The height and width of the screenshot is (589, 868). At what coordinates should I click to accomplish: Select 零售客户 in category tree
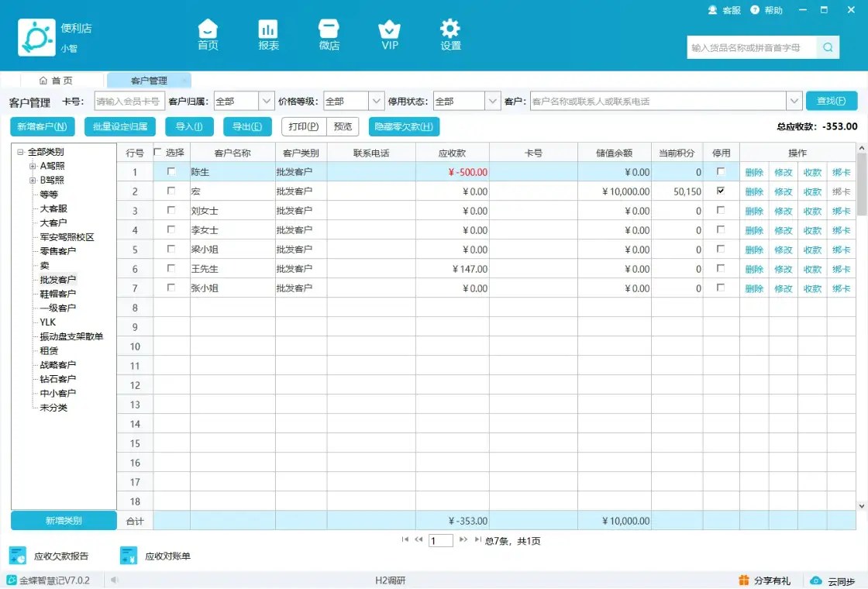tap(57, 251)
